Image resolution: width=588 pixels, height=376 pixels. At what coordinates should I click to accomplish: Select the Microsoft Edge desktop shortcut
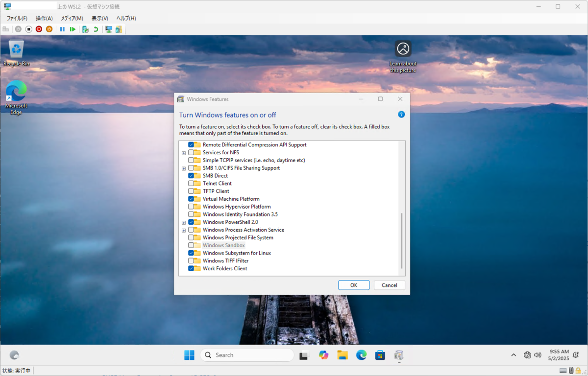[16, 97]
